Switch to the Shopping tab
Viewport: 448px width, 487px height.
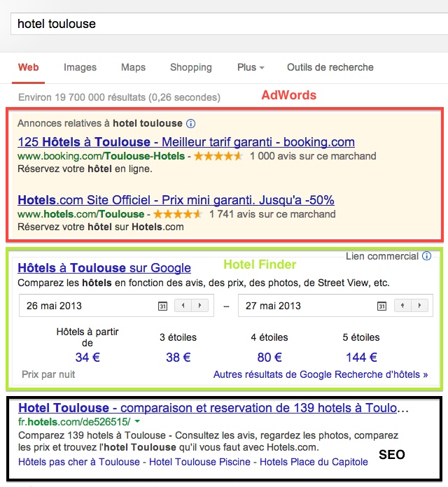(191, 67)
